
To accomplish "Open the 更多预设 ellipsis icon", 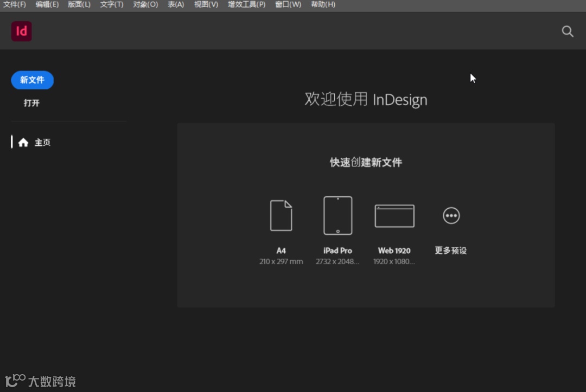I will click(451, 215).
